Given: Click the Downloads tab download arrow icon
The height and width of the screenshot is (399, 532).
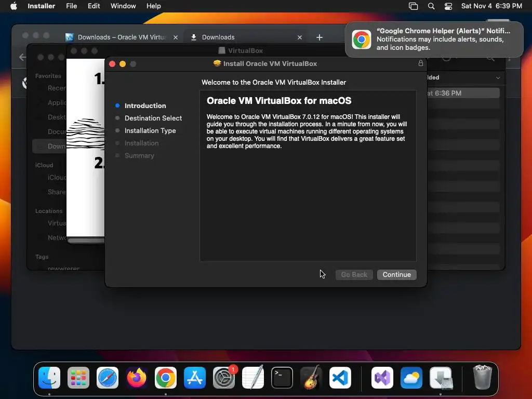Looking at the screenshot, I should click(194, 37).
